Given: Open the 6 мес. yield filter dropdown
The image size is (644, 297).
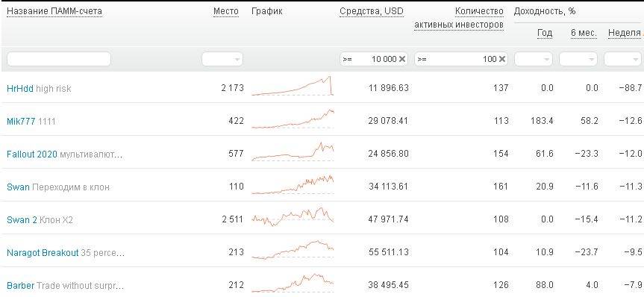Looking at the screenshot, I should 578,59.
